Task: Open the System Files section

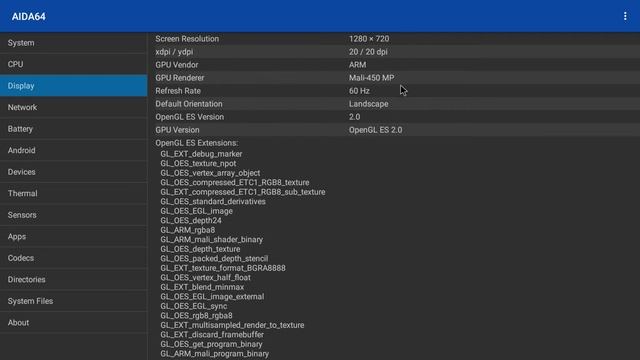Action: (x=73, y=301)
